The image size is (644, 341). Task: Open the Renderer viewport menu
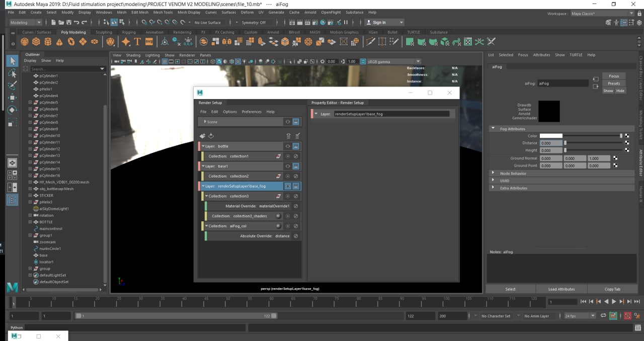click(x=187, y=55)
